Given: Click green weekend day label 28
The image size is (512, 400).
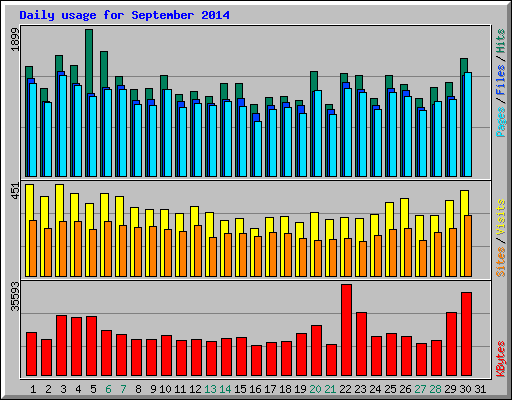Looking at the screenshot, I should [x=435, y=389].
